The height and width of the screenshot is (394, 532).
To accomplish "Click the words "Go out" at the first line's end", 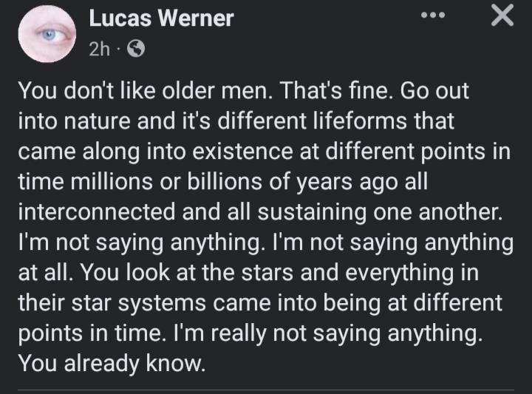I will pyautogui.click(x=434, y=91).
